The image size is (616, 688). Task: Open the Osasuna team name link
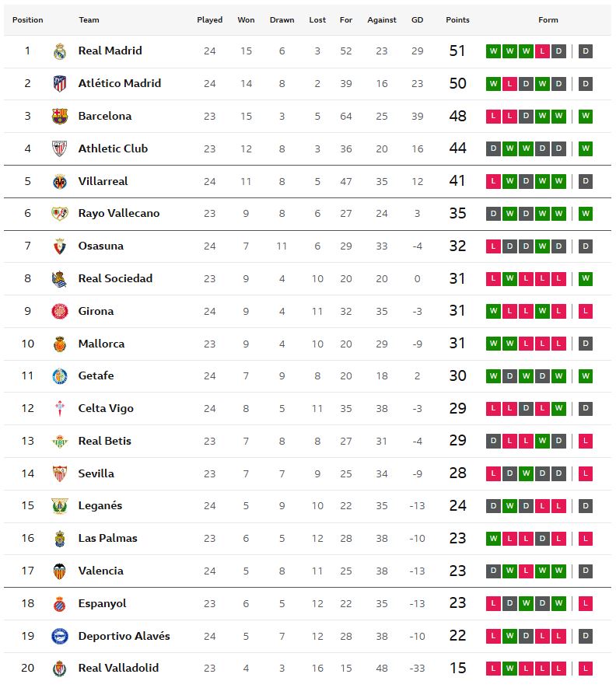100,246
